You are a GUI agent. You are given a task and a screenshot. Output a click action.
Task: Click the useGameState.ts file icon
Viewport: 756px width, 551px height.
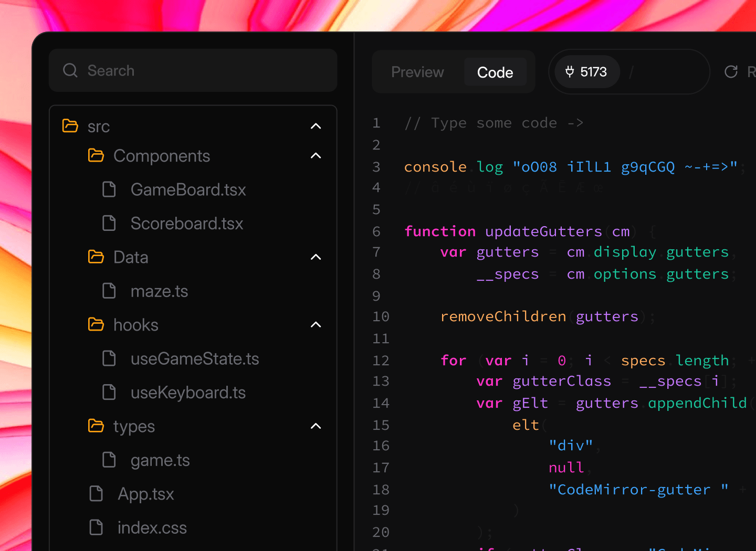109,358
